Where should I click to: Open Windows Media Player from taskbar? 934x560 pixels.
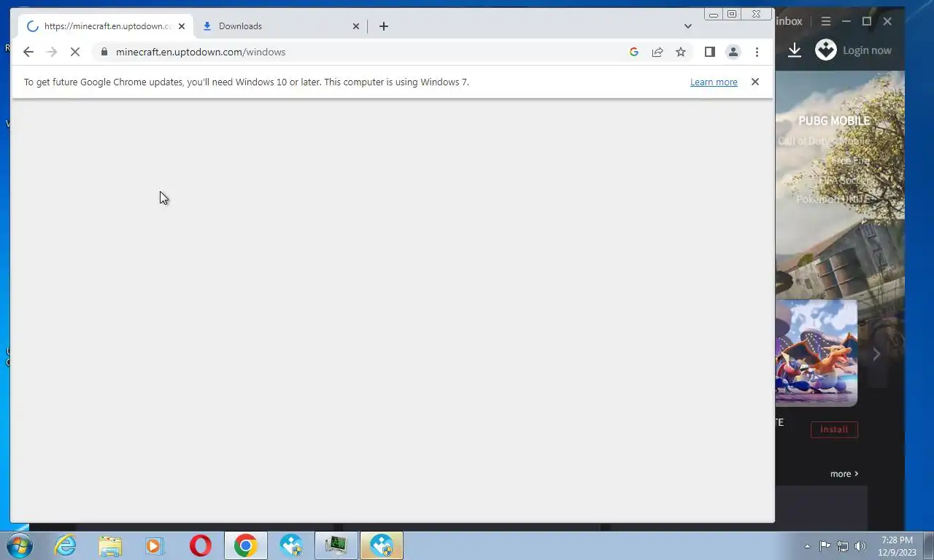click(155, 545)
